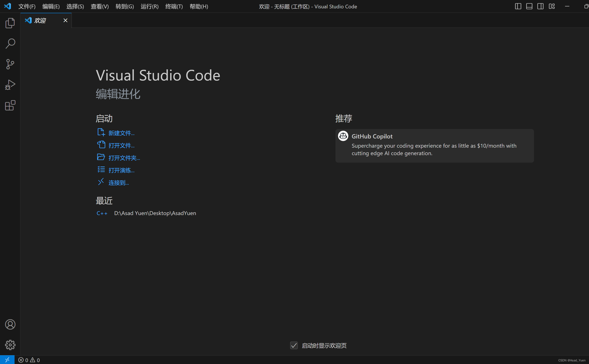Click the Accounts icon in the activity bar

pos(10,324)
